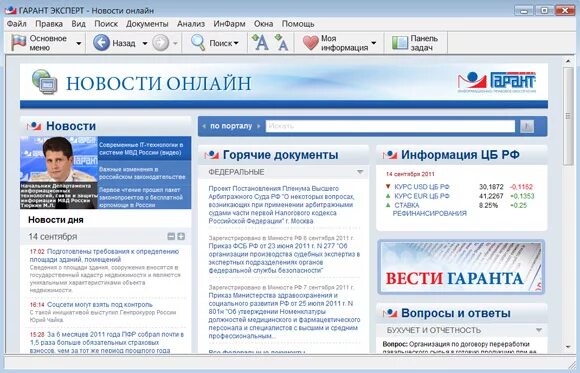580x373 pixels.
Task: Open the Помощь menu
Action: coord(298,24)
